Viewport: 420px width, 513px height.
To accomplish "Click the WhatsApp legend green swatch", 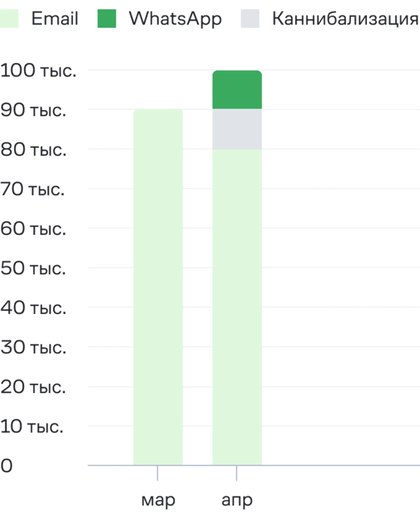I will coord(107,18).
